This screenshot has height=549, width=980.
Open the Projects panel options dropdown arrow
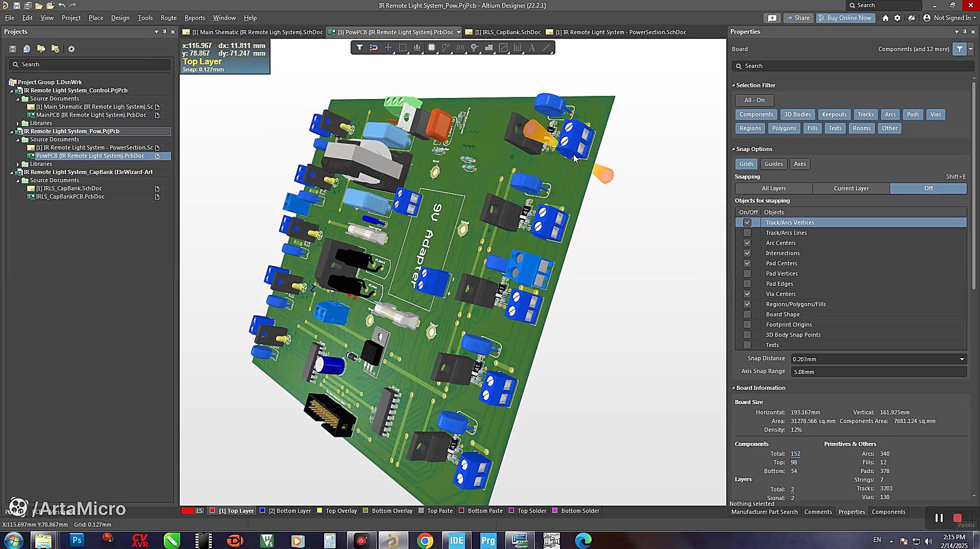pos(156,32)
